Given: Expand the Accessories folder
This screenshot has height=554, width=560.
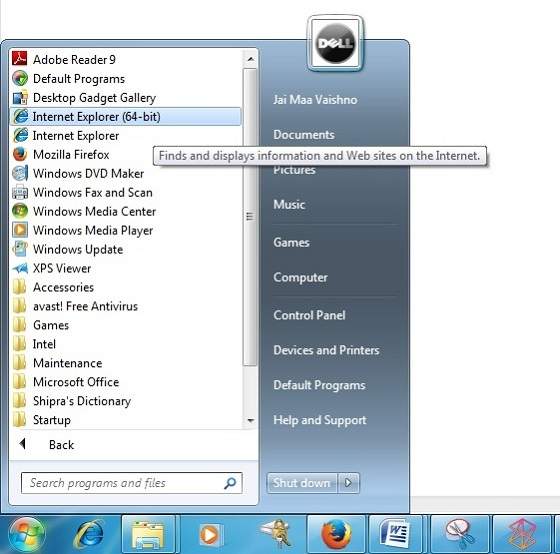Looking at the screenshot, I should [125, 287].
